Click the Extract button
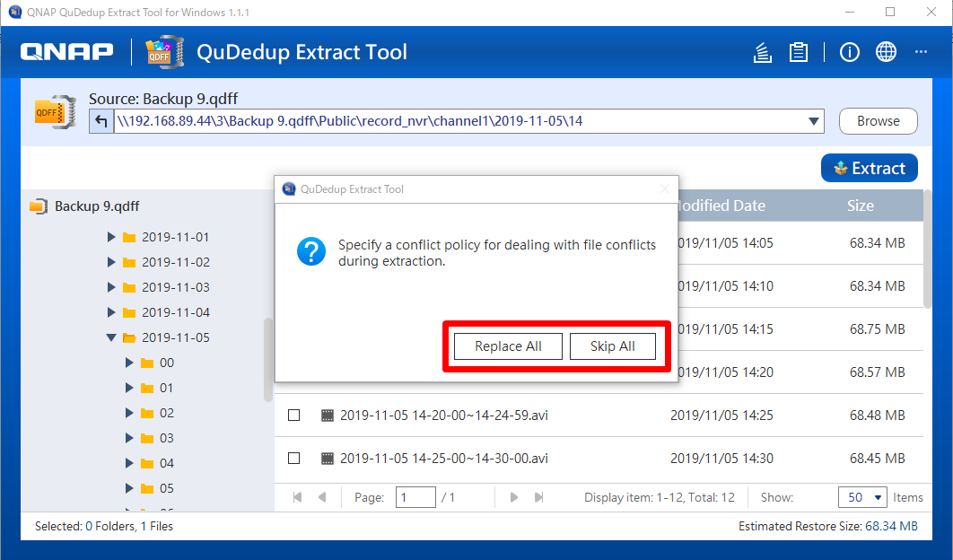The image size is (953, 560). 870,168
